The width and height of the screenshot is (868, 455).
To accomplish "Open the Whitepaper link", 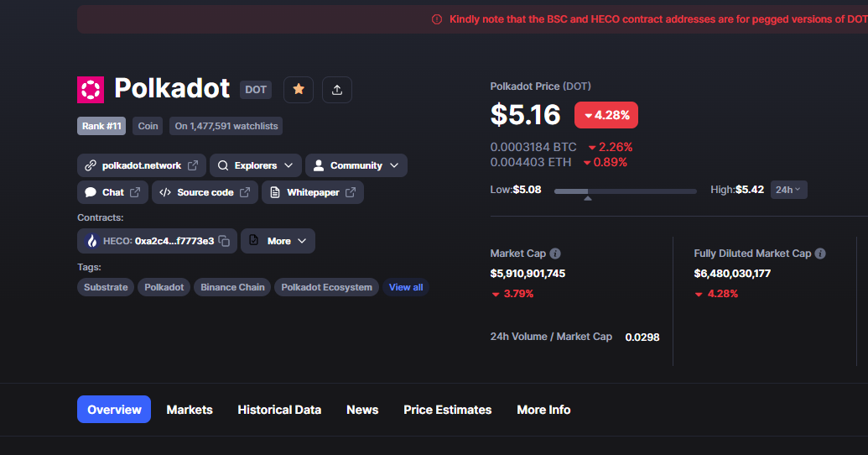I will pos(312,192).
